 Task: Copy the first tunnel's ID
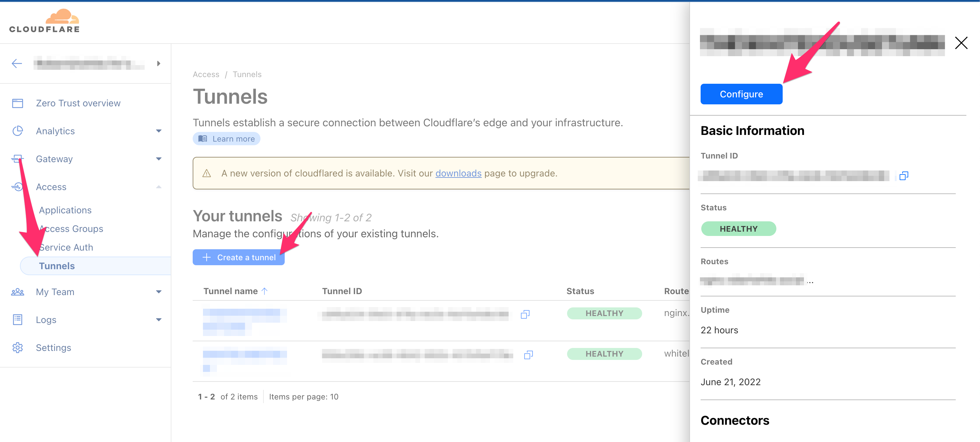[x=525, y=314]
